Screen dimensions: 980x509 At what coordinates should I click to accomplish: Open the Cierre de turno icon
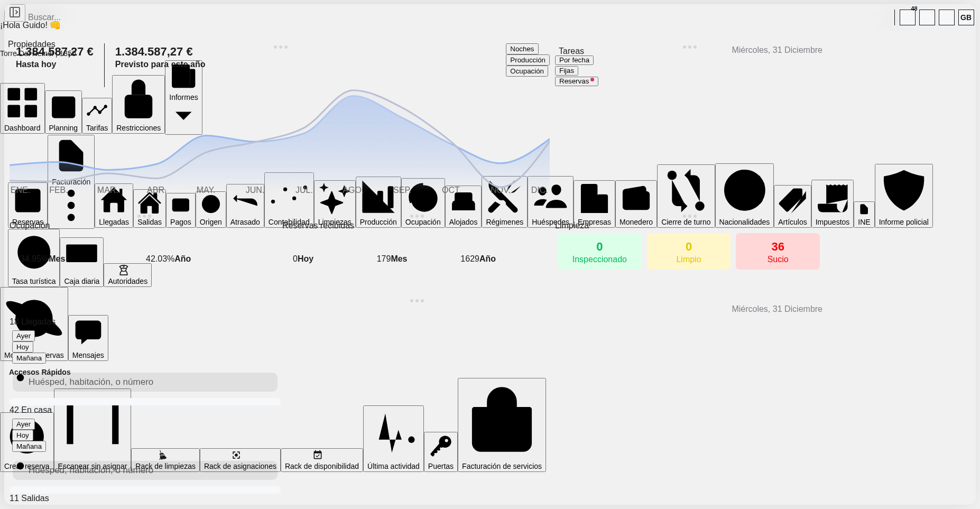pyautogui.click(x=686, y=196)
